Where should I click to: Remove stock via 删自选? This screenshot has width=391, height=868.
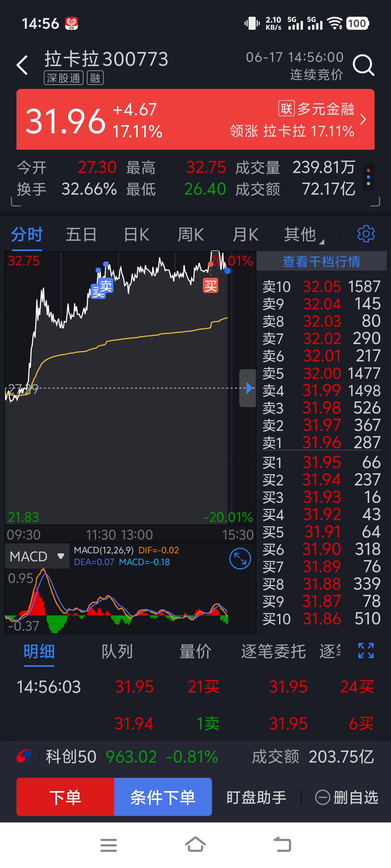coord(347,797)
